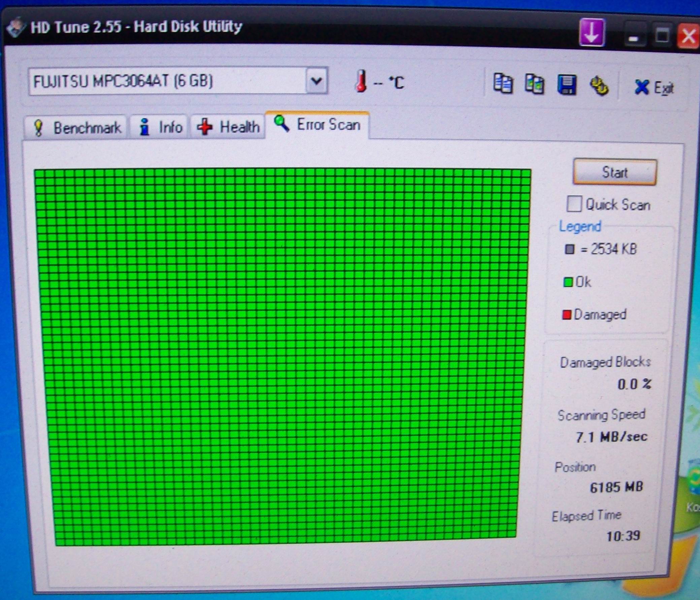Click the red Damaged legend swatch

(x=566, y=315)
